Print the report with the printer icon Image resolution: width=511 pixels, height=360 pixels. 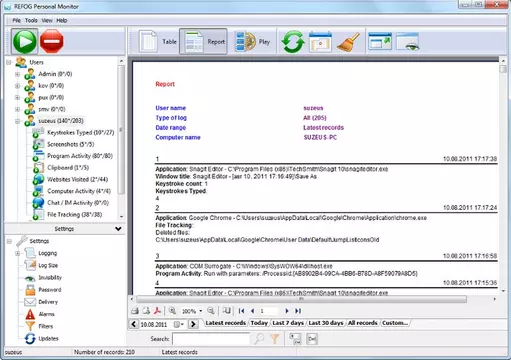point(135,311)
